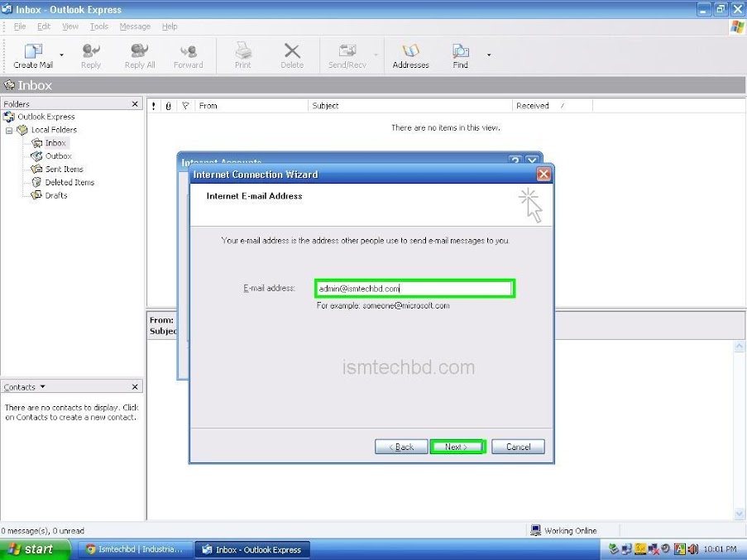This screenshot has width=747, height=560.
Task: Click the Back button in wizard
Action: point(401,447)
